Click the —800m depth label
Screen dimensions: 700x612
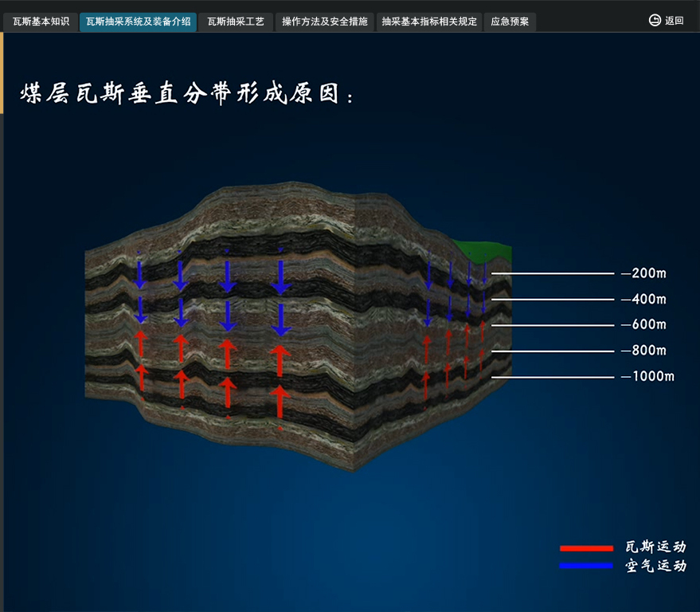643,350
